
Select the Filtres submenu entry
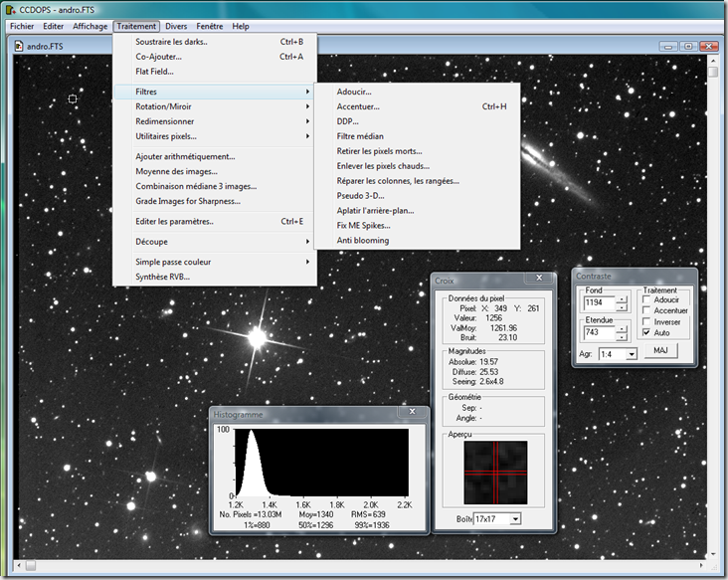216,92
